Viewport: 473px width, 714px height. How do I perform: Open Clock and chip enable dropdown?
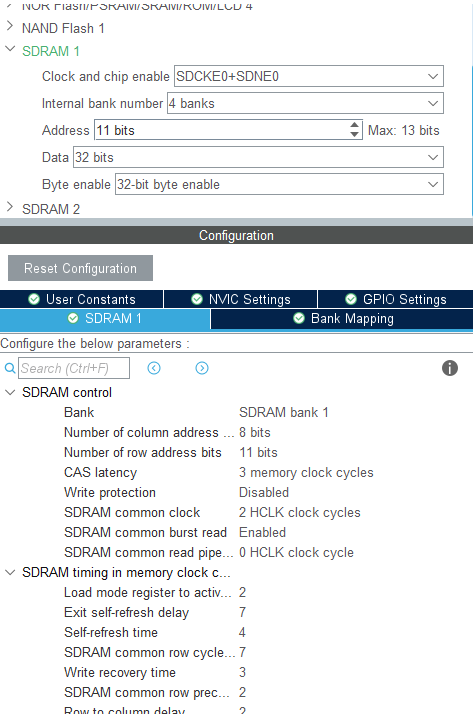click(x=309, y=76)
